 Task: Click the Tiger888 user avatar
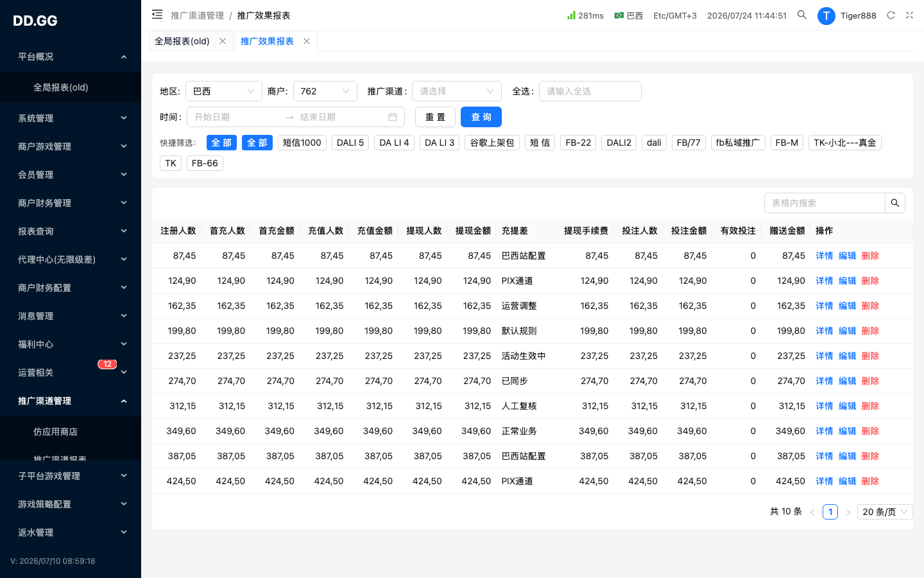(826, 15)
